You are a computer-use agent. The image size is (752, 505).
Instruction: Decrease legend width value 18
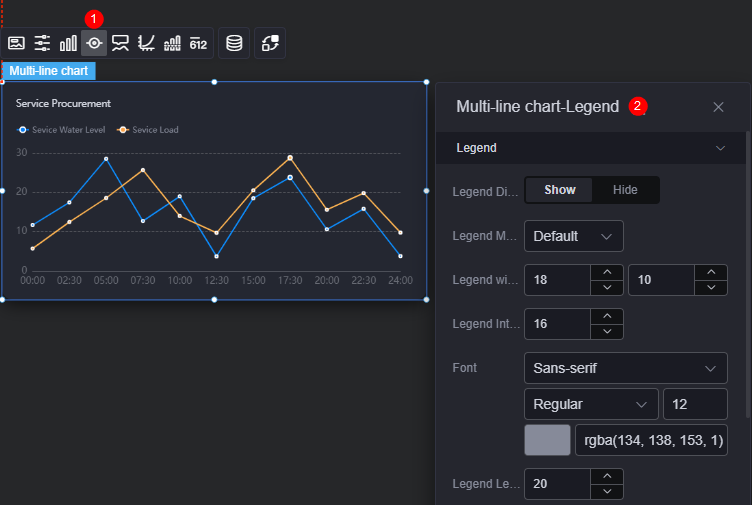pyautogui.click(x=607, y=287)
